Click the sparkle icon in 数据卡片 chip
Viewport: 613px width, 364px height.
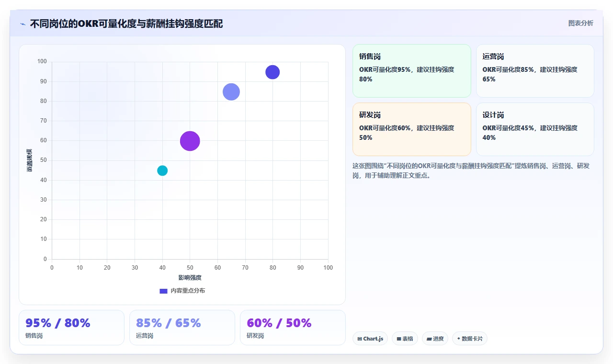pyautogui.click(x=459, y=339)
